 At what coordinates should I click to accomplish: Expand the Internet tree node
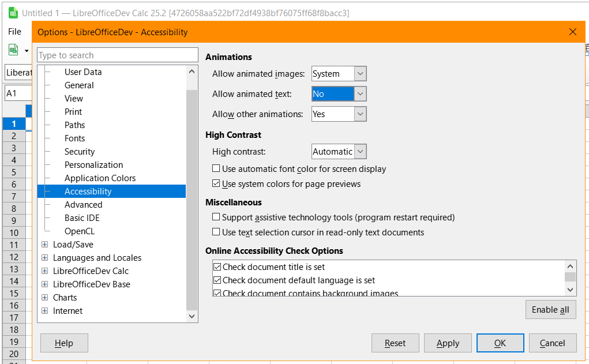[x=44, y=311]
